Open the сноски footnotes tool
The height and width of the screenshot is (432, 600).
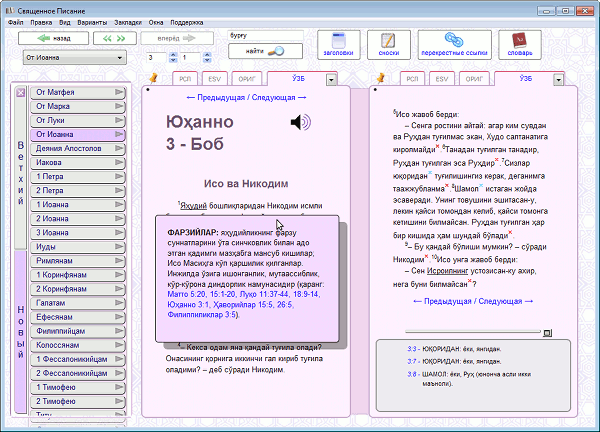(x=387, y=45)
